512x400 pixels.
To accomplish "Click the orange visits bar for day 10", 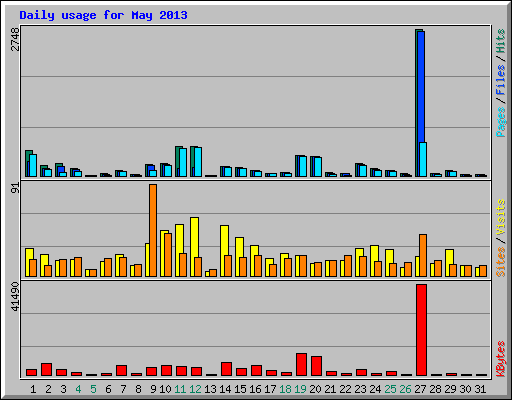I will click(x=168, y=255).
